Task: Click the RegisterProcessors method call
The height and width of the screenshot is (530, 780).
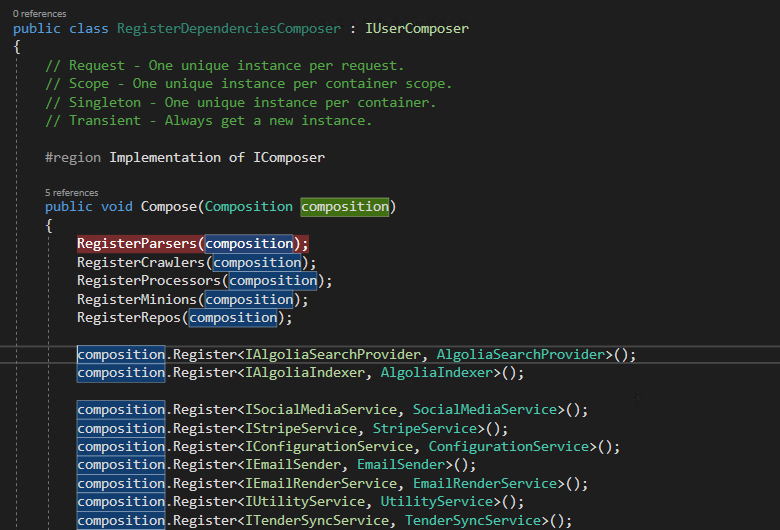Action: pos(148,281)
